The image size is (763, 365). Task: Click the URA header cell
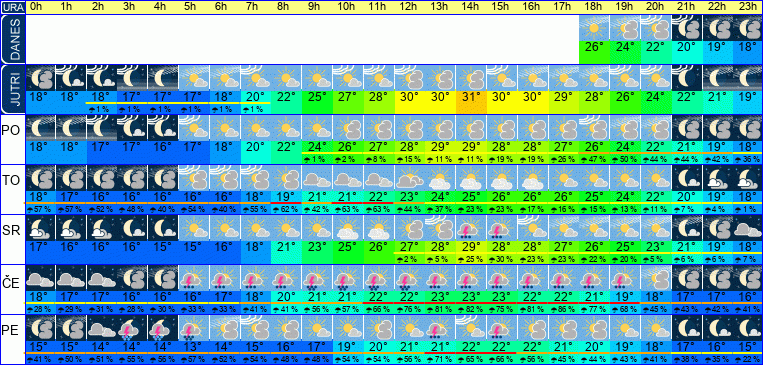click(12, 7)
